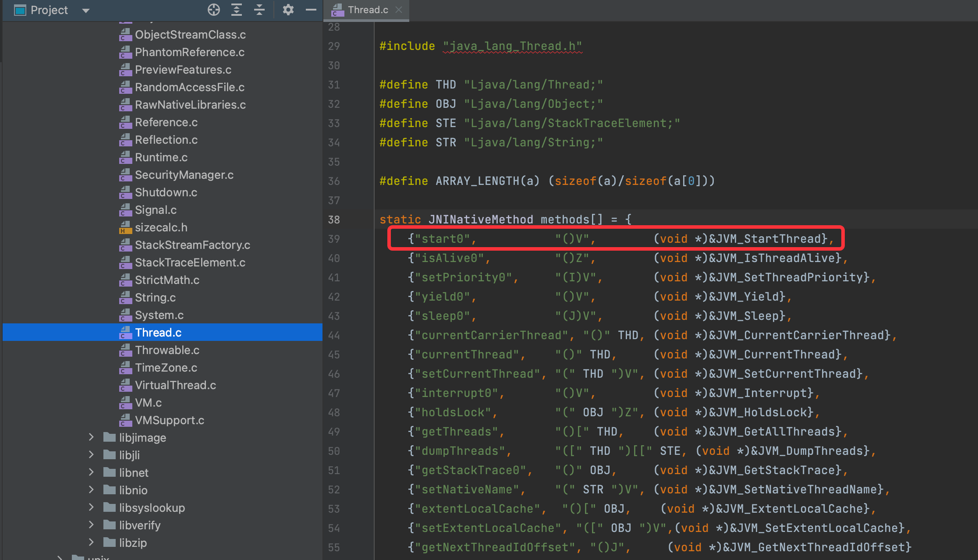
Task: Click the Project panel title
Action: coord(49,10)
